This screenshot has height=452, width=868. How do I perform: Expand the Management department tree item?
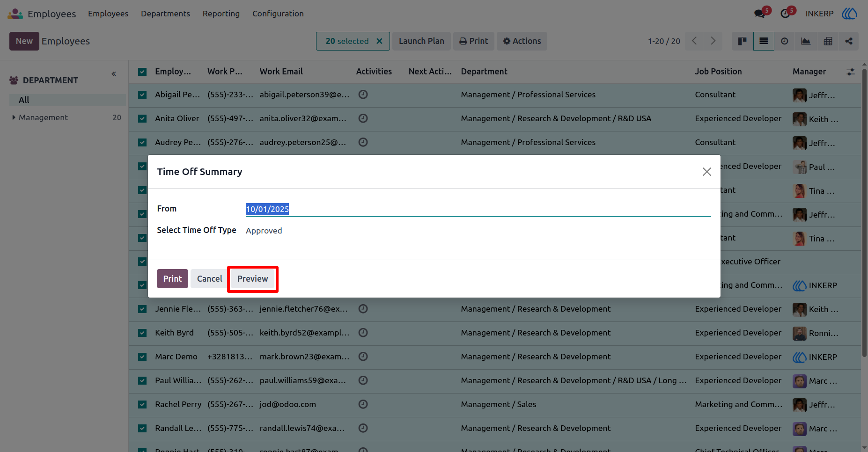pos(14,117)
